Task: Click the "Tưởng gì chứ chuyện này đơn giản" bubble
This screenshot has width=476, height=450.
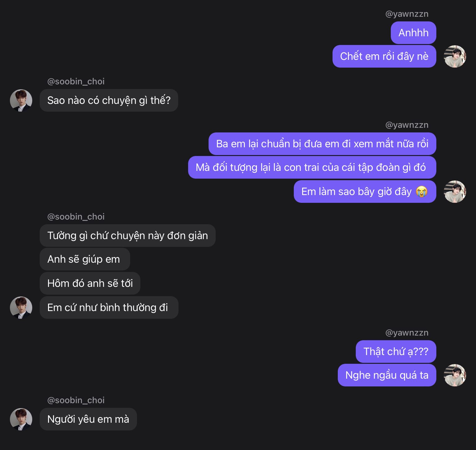Action: click(127, 236)
